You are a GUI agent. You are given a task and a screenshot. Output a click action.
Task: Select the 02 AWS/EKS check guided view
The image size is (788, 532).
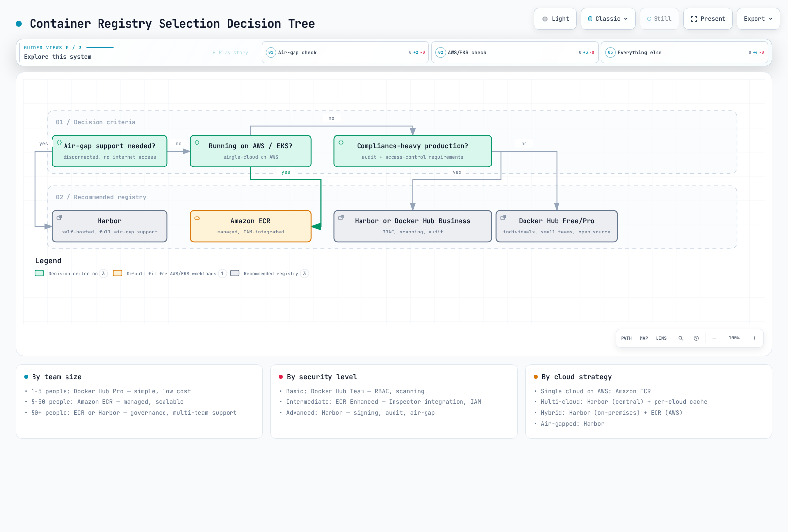(x=515, y=52)
